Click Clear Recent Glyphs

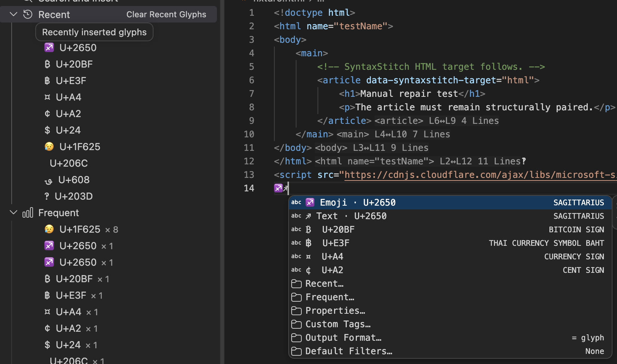pyautogui.click(x=166, y=14)
